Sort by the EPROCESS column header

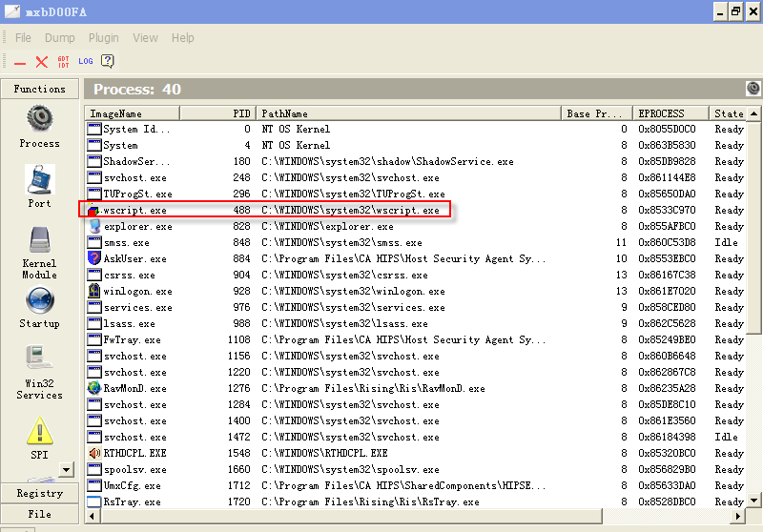671,113
